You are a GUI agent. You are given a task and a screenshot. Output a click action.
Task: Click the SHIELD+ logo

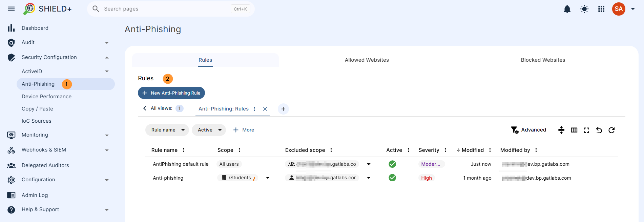pyautogui.click(x=47, y=9)
